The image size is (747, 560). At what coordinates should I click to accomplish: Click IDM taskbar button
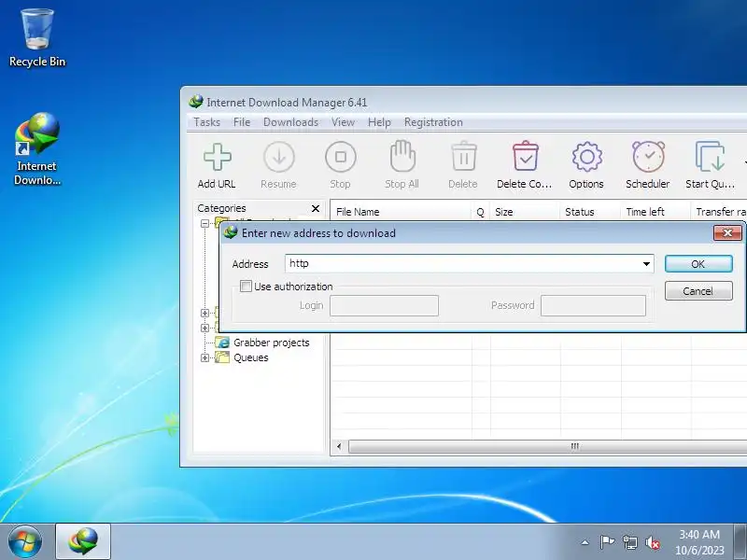coord(83,541)
